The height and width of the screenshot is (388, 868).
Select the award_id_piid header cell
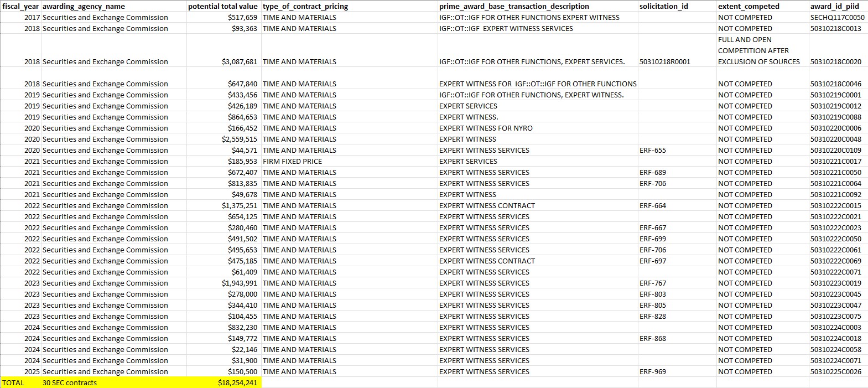pos(838,6)
